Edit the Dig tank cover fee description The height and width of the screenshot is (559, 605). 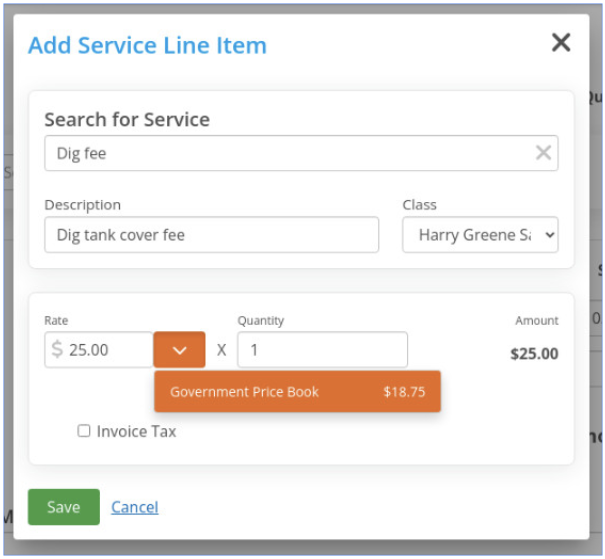click(211, 235)
